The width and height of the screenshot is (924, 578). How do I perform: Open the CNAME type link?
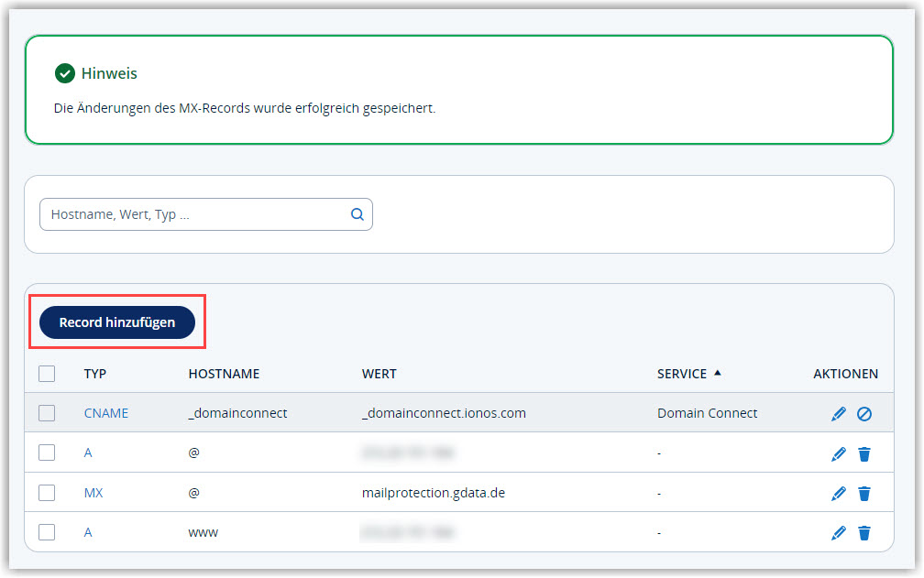click(106, 413)
